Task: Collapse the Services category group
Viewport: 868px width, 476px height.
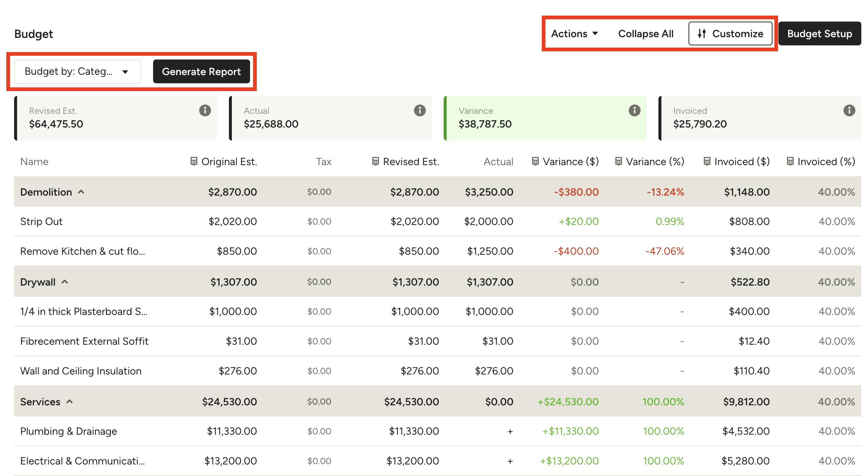Action: [x=69, y=402]
